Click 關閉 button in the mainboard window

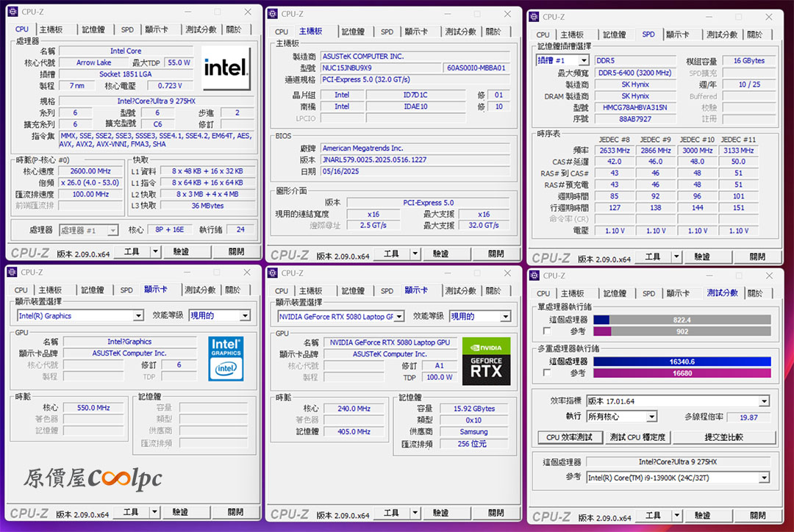pos(496,254)
